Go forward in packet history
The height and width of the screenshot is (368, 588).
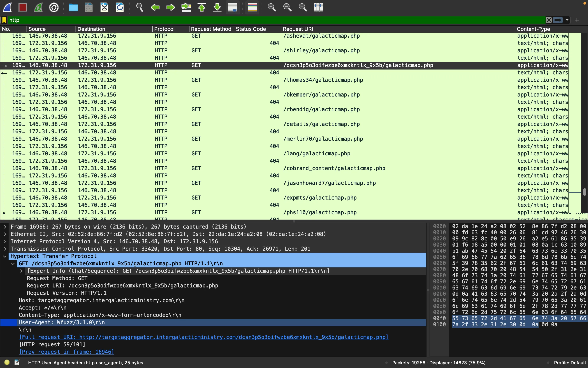170,7
